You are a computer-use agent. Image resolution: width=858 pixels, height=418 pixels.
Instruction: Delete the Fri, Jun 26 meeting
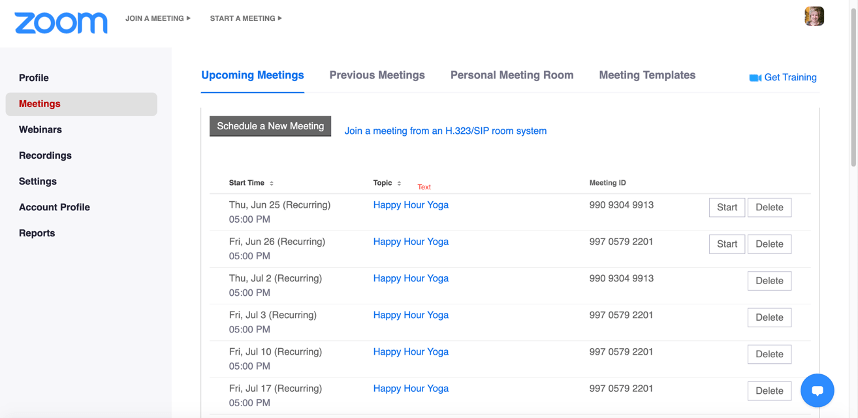769,244
